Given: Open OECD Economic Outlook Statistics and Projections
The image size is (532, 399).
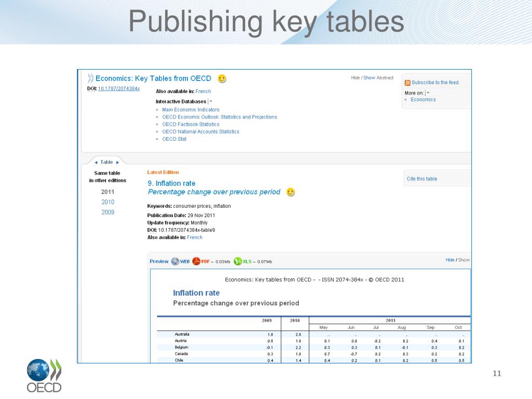Looking at the screenshot, I should tap(220, 117).
